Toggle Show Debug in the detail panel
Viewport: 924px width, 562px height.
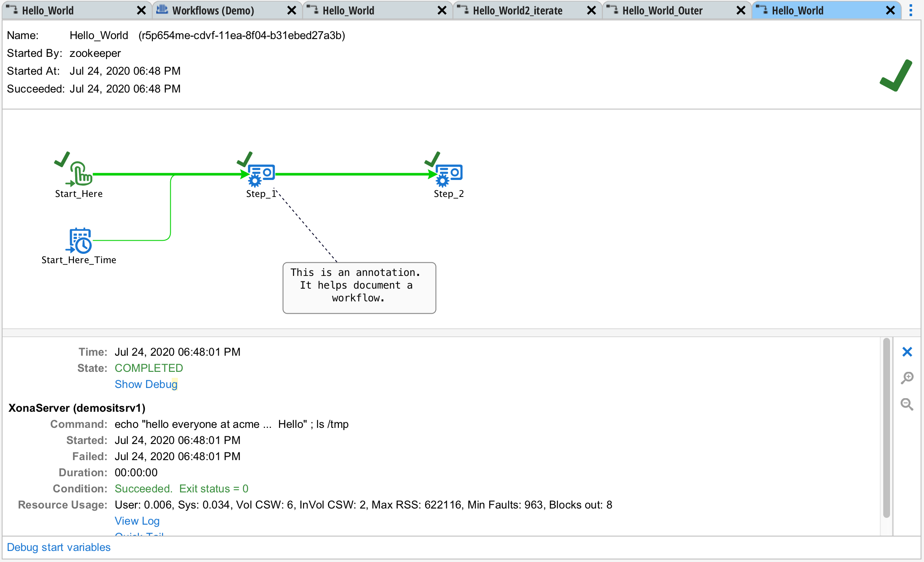pos(146,384)
